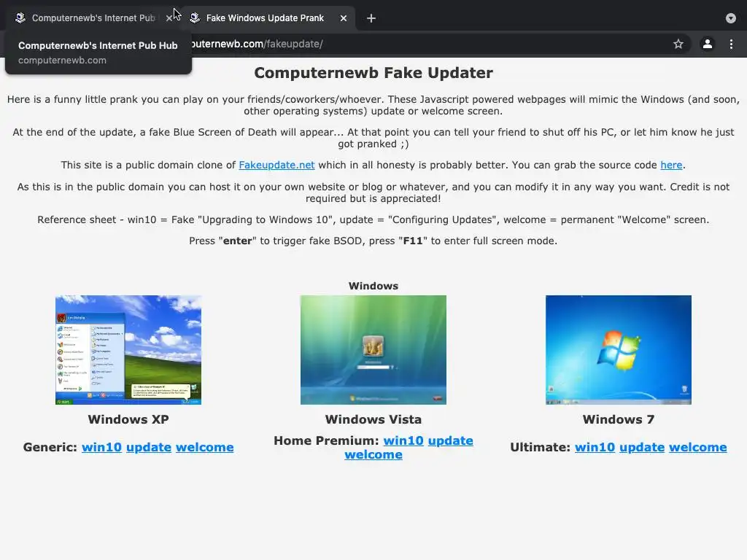Open Windows XP Generic win10 link
Screen dimensions: 747x560
pos(101,447)
